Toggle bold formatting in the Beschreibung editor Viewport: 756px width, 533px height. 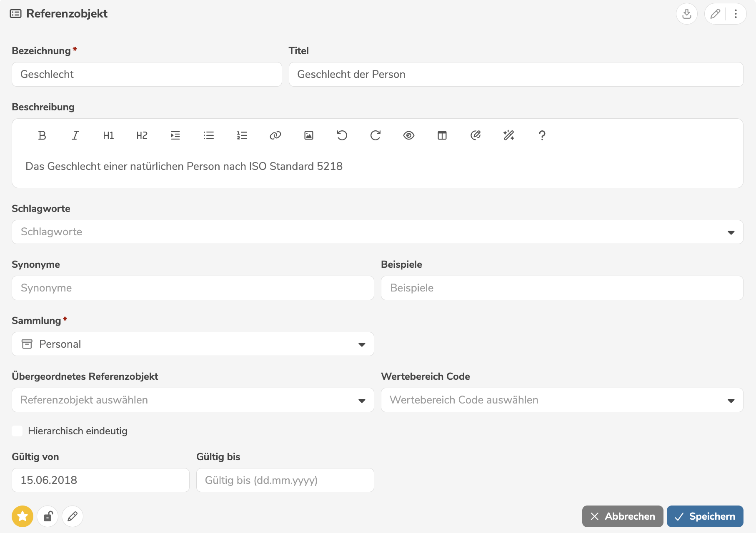point(42,135)
